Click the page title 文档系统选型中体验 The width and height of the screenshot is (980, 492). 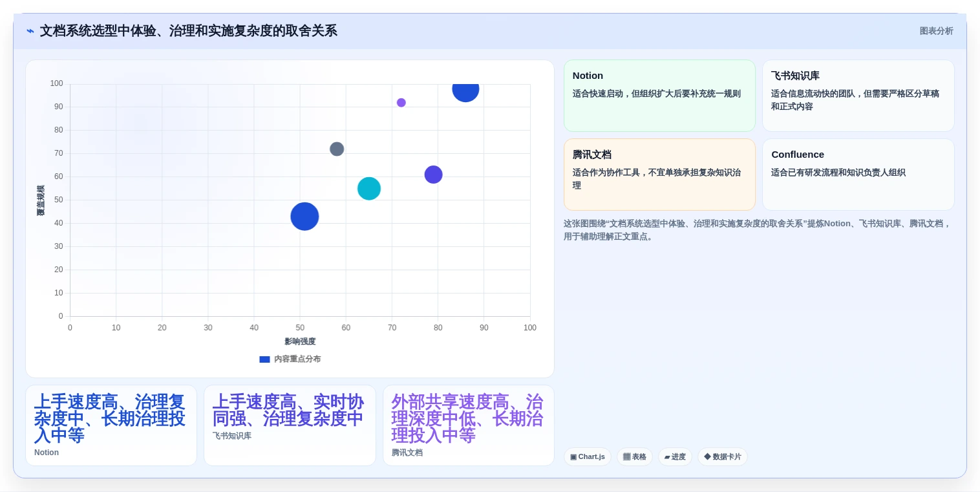(x=188, y=31)
